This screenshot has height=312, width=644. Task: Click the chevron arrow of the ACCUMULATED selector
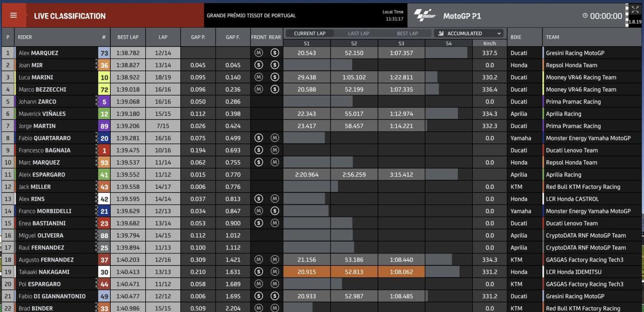coord(499,34)
